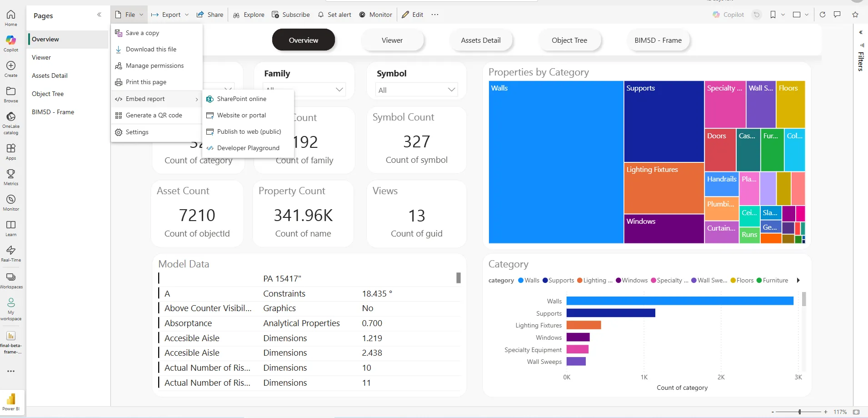Open the Metrics hub
This screenshot has width=868, height=418.
tap(10, 176)
